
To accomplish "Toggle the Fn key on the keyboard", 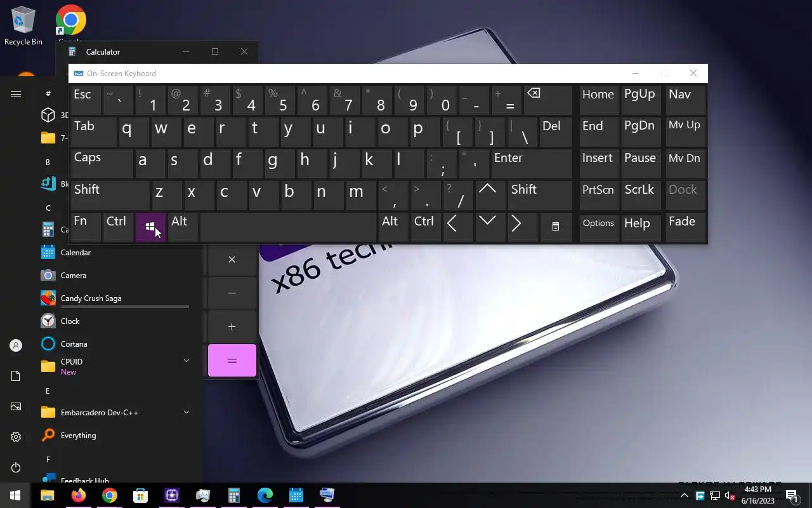I will (86, 227).
